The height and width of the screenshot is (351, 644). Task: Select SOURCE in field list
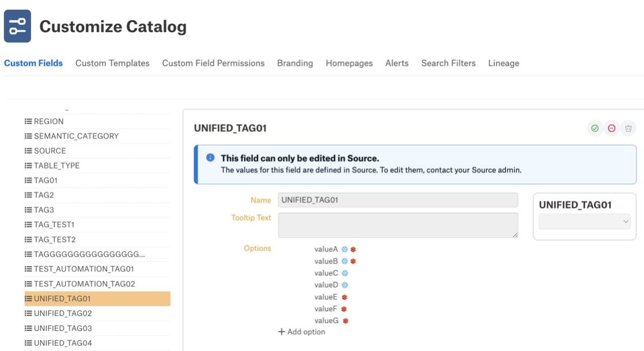(97, 151)
